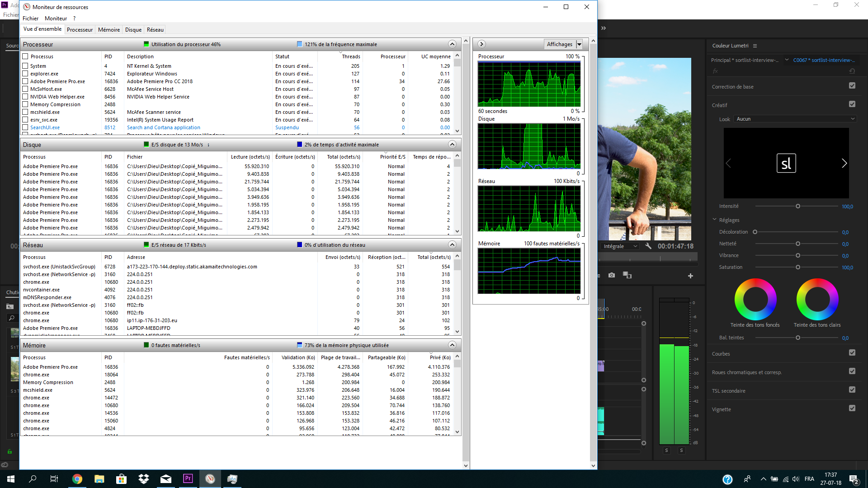Click the Look preview thumbnail
The height and width of the screenshot is (488, 868).
click(786, 163)
